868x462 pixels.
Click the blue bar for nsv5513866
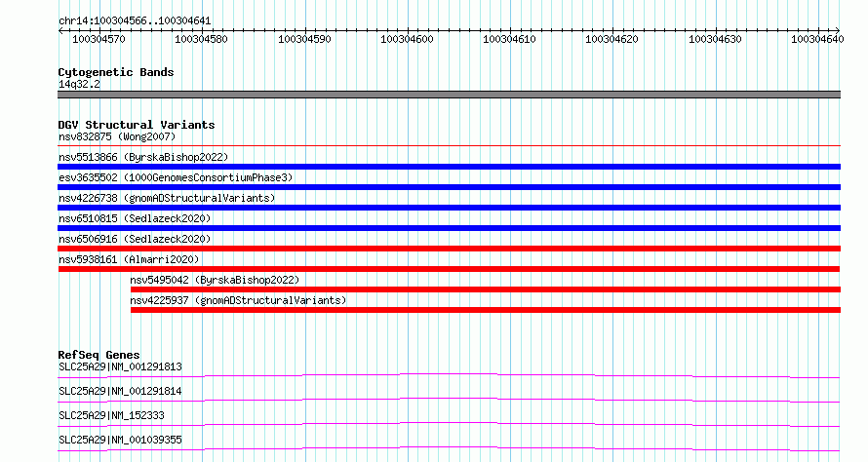pyautogui.click(x=449, y=167)
